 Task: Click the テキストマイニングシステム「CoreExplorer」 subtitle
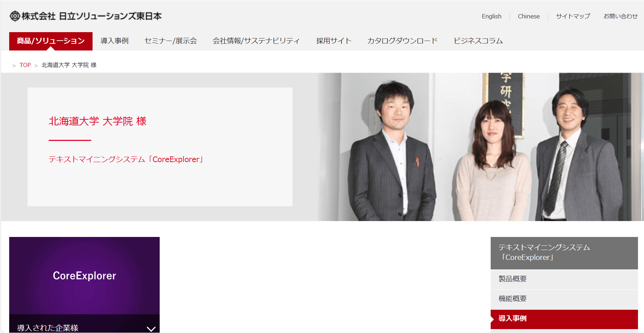(x=126, y=159)
